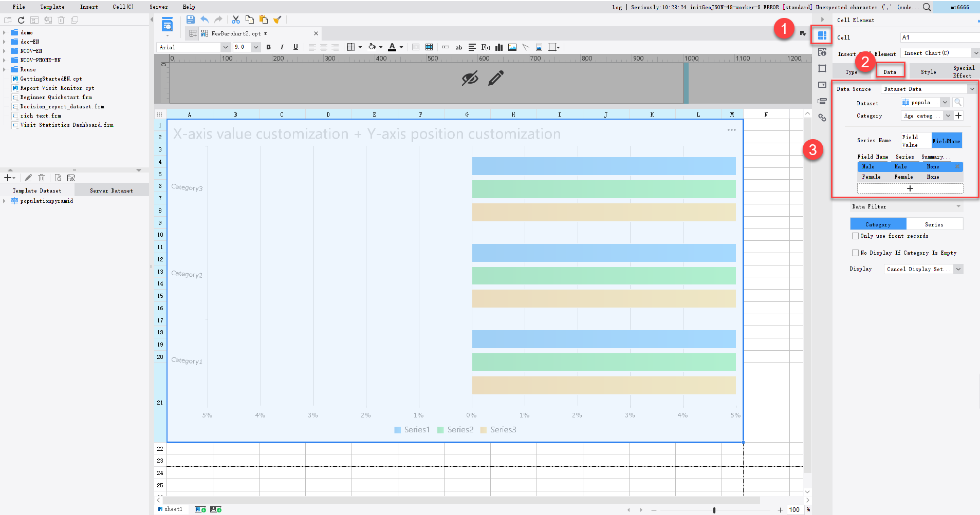
Task: Switch to the Data tab of Cell Element
Action: point(891,71)
